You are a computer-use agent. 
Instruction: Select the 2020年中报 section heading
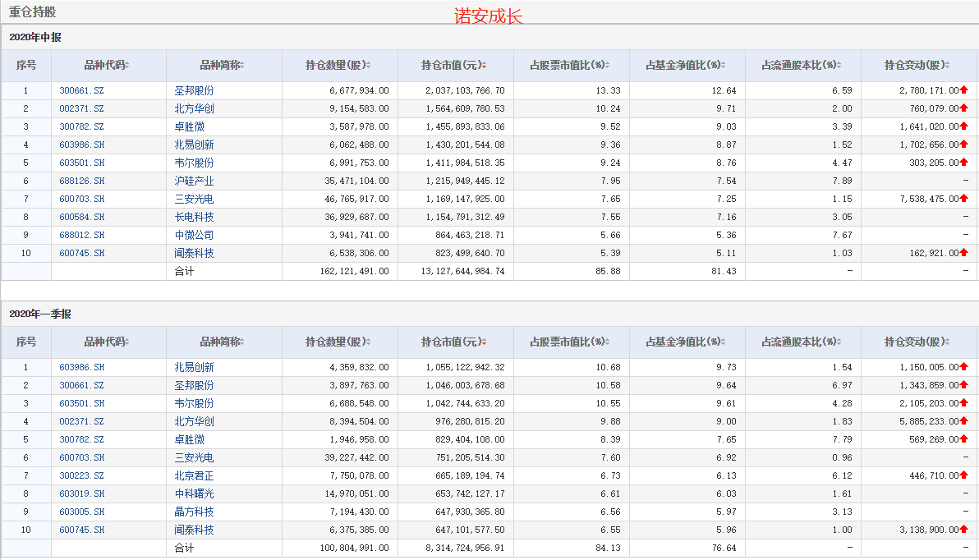(x=35, y=38)
